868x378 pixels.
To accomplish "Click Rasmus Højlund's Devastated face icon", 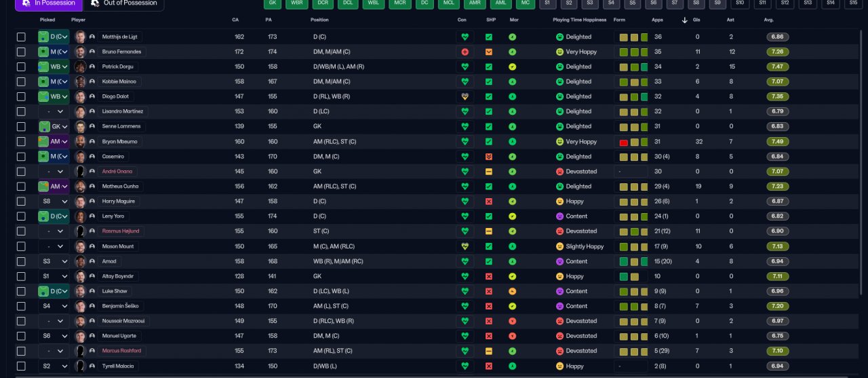I will (x=559, y=231).
